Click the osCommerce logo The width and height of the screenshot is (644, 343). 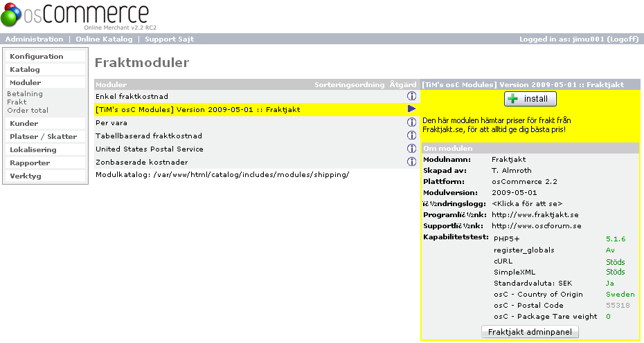(78, 17)
